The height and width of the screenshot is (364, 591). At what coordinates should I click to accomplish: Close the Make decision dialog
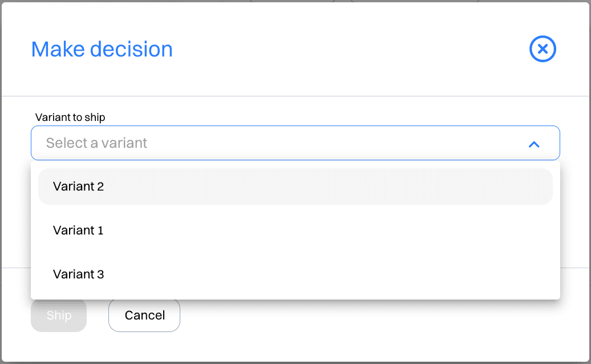pyautogui.click(x=543, y=49)
